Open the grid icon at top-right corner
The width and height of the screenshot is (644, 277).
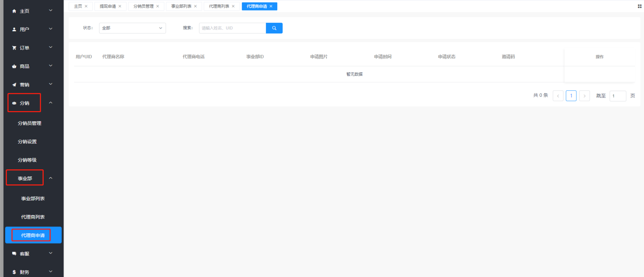tap(639, 6)
